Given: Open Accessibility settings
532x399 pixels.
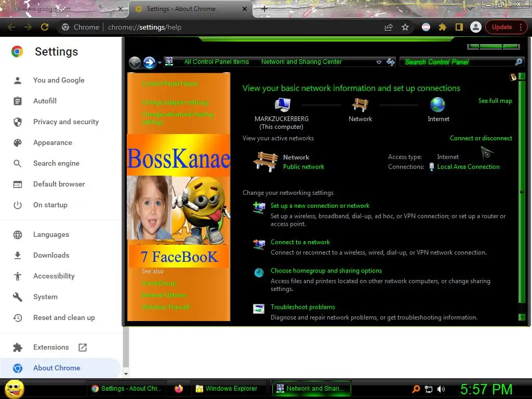Looking at the screenshot, I should click(54, 276).
